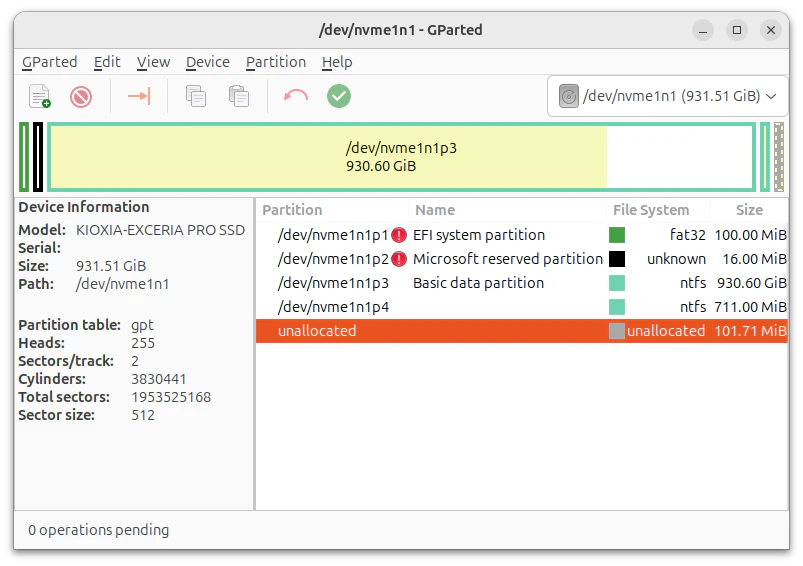Click the 930.60 GiB size cell
This screenshot has height=566, width=803.
751,283
